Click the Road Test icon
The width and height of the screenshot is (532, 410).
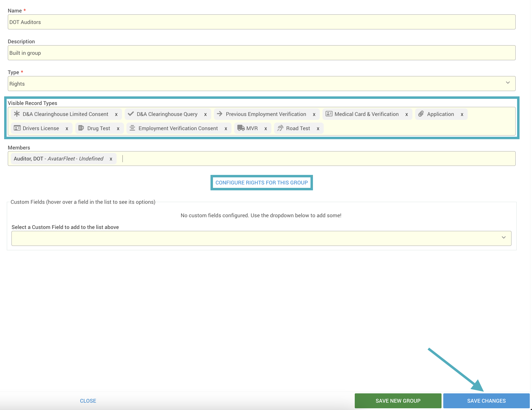(x=280, y=128)
